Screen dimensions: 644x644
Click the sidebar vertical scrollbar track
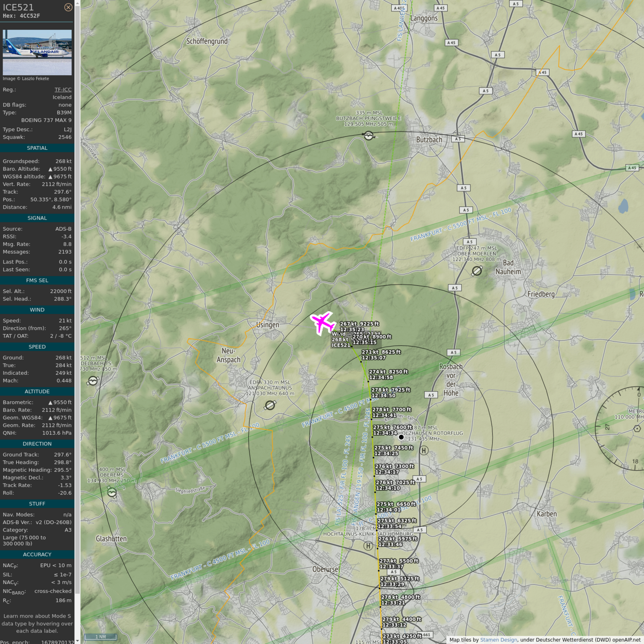point(77,313)
